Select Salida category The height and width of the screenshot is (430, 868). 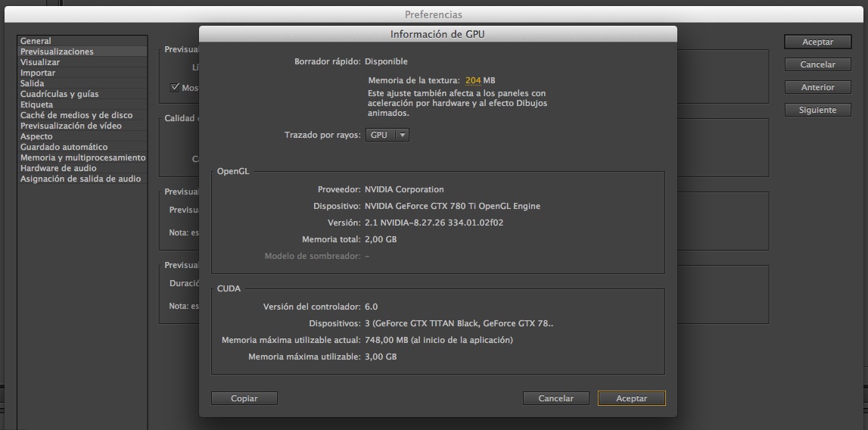[82, 83]
